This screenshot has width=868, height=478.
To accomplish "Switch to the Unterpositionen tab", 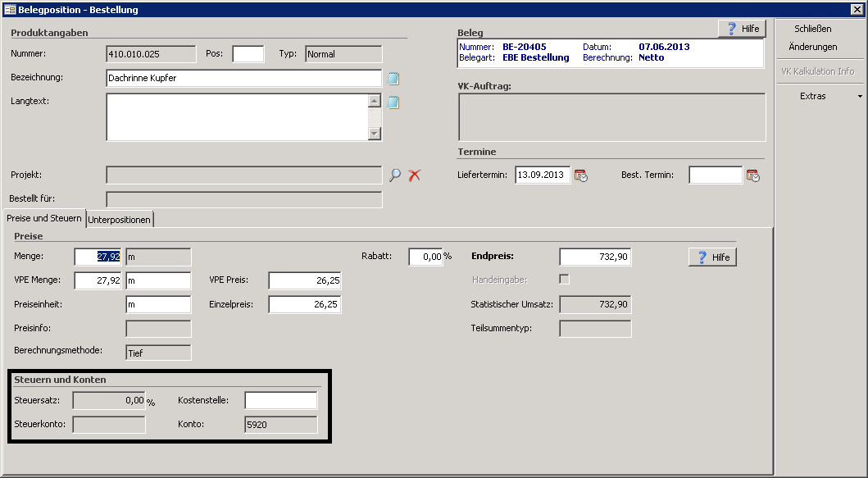I will [x=119, y=220].
